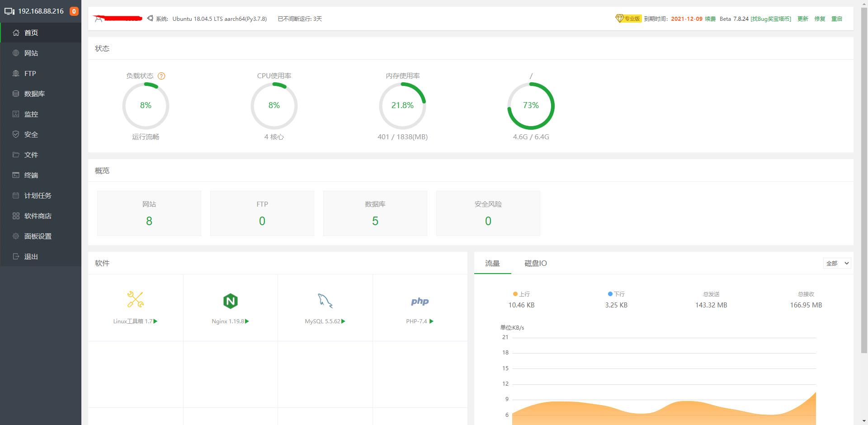Viewport: 868px width, 425px height.
Task: Click the home icon in the sidebar
Action: [x=16, y=33]
